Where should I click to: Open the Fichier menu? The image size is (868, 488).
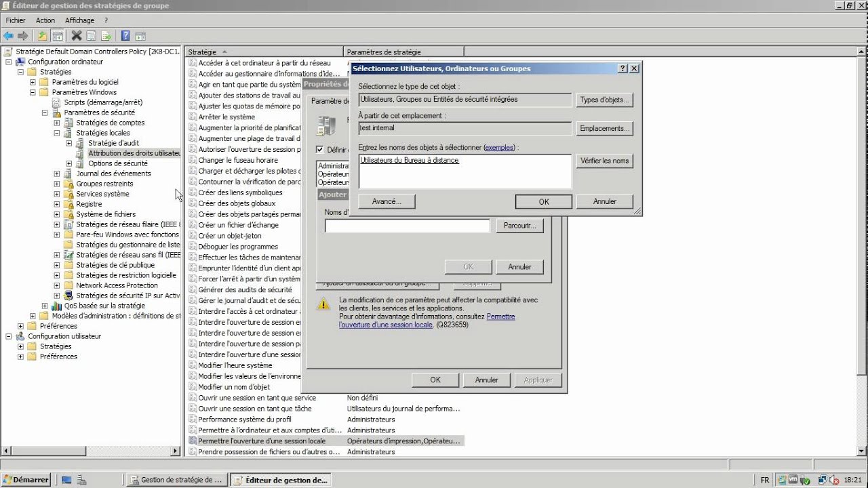coord(16,20)
